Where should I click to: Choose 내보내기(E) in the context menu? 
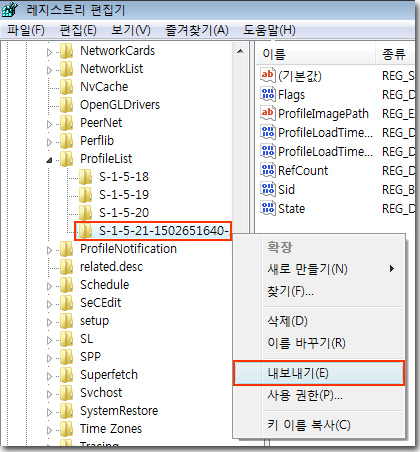point(319,373)
